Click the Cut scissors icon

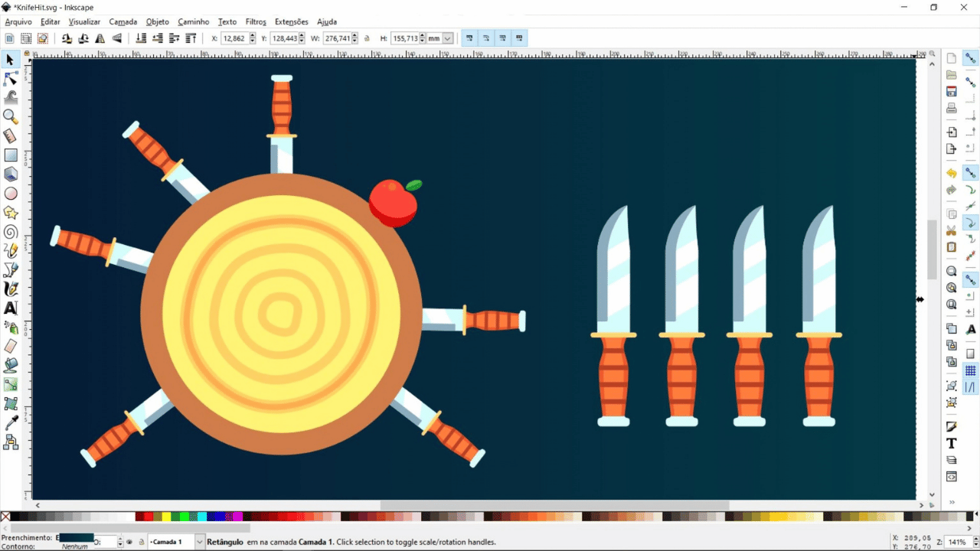click(951, 230)
